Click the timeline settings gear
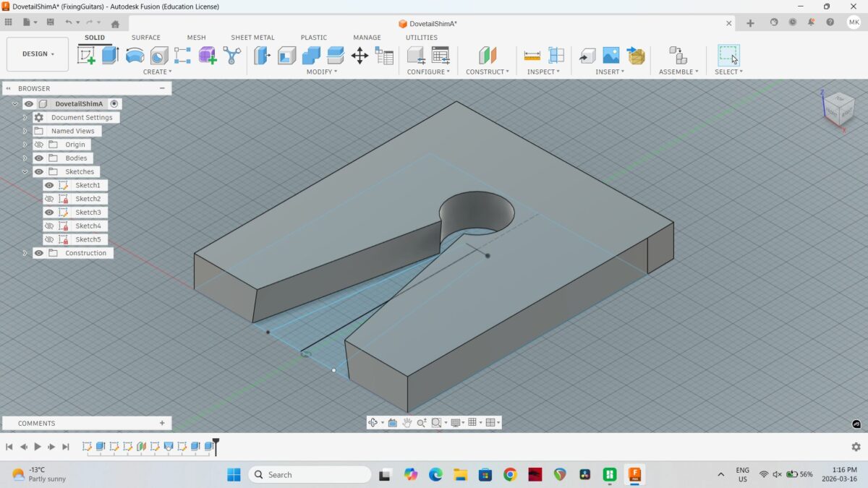Image resolution: width=868 pixels, height=488 pixels. tap(856, 447)
